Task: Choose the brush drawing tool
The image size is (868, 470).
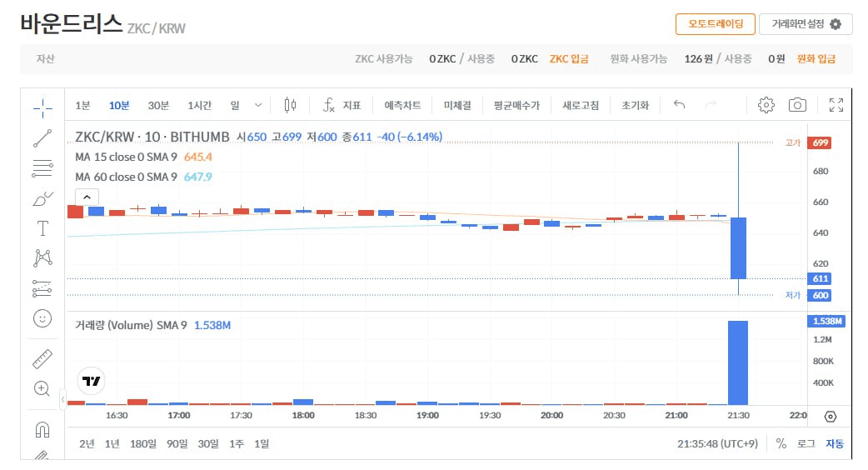Action: (x=42, y=198)
